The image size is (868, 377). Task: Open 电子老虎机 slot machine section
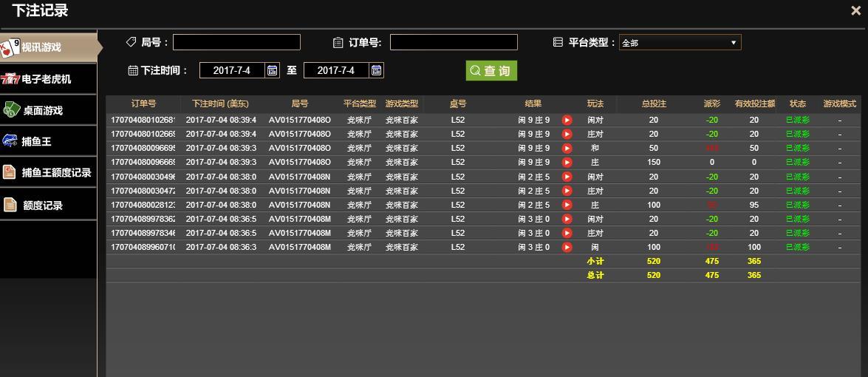pos(48,79)
